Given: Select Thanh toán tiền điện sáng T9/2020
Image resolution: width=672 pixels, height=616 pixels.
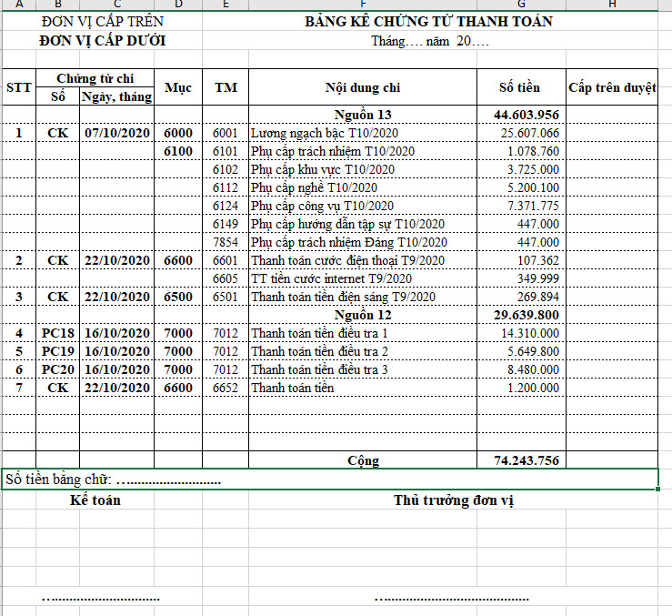Looking at the screenshot, I should (x=363, y=297).
